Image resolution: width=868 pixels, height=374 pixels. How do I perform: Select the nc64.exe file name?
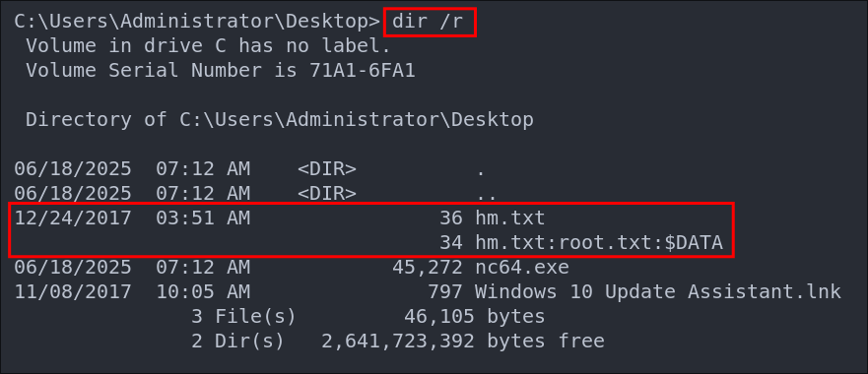point(522,268)
